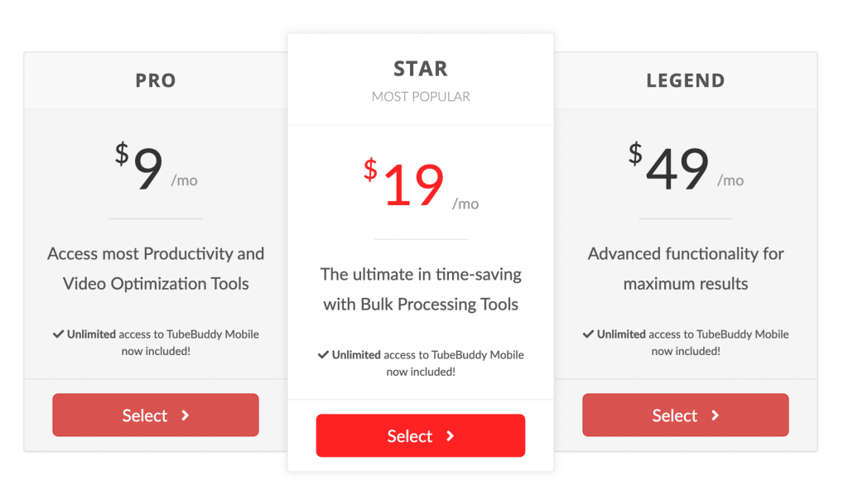This screenshot has height=504, width=848.
Task: Click Select button under Legend plan
Action: point(685,415)
